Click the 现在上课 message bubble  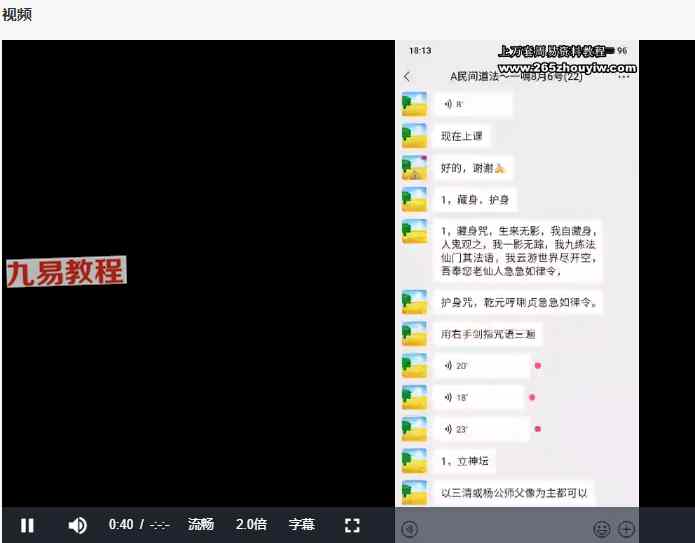(x=461, y=136)
